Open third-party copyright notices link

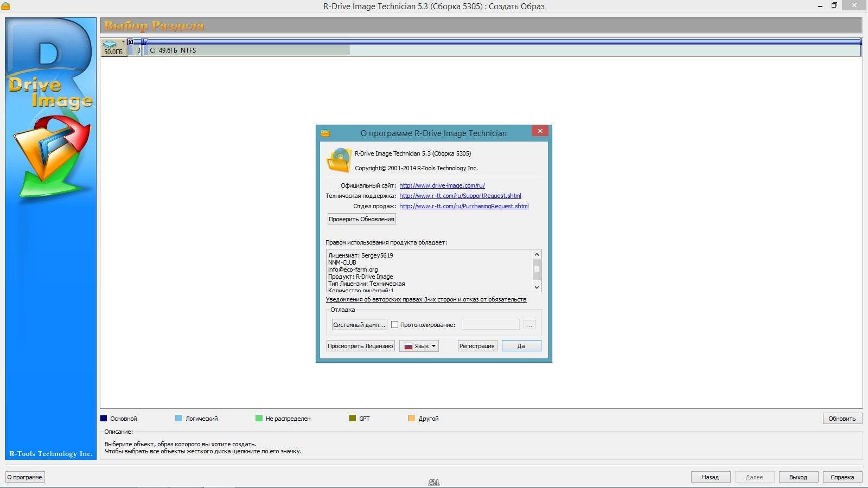point(426,299)
